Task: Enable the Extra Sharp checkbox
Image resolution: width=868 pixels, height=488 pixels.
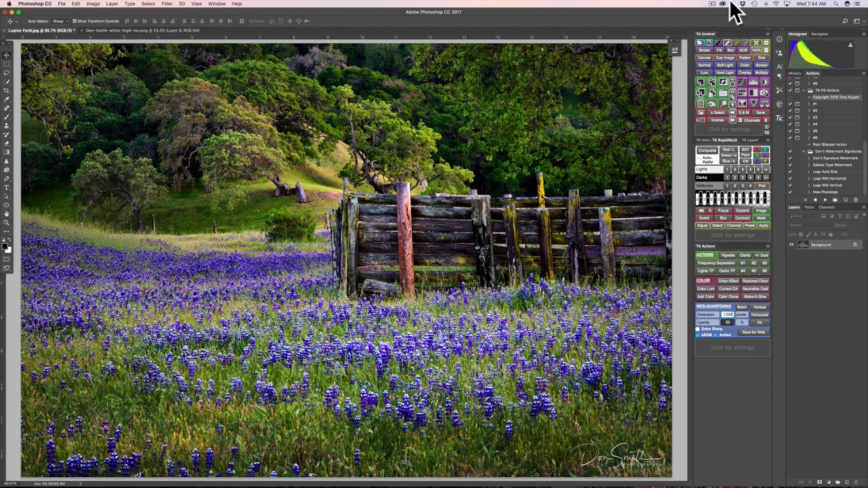Action: tap(697, 329)
